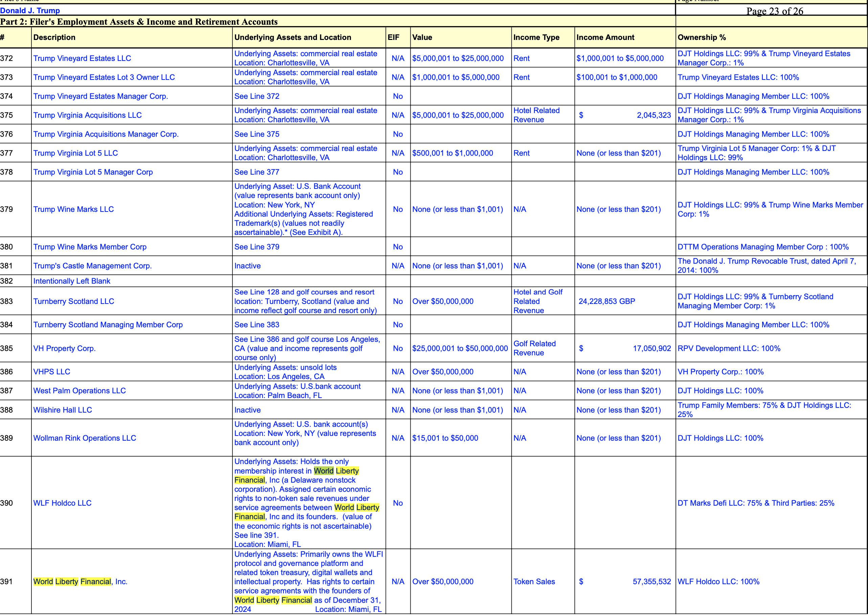The image size is (868, 616).
Task: Click the 'See Line 383' reference
Action: tap(257, 325)
